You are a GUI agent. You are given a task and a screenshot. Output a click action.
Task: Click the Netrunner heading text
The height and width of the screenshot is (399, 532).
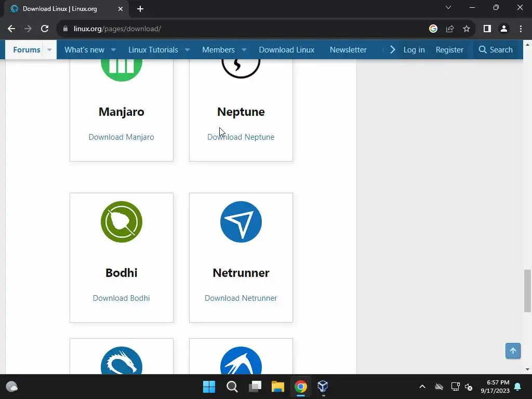(241, 273)
